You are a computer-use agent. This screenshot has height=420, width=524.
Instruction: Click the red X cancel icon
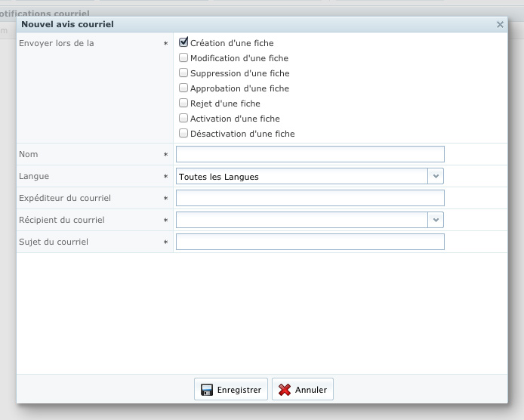[285, 390]
